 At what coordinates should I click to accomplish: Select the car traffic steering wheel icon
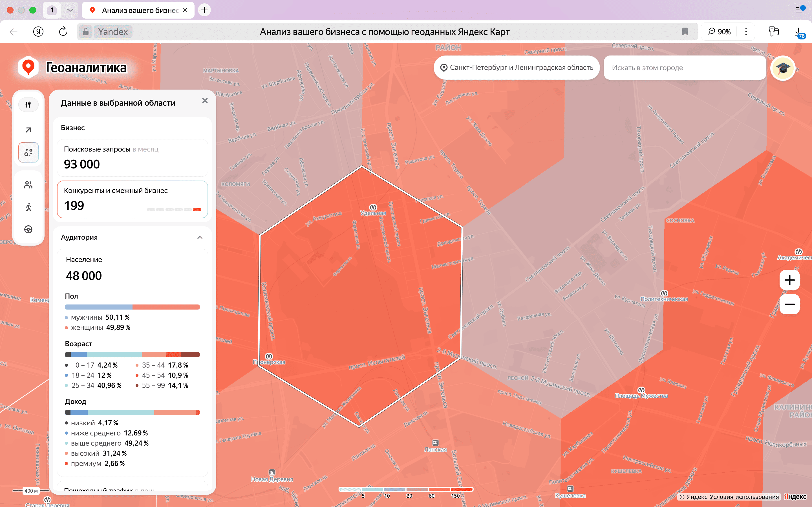tap(28, 229)
